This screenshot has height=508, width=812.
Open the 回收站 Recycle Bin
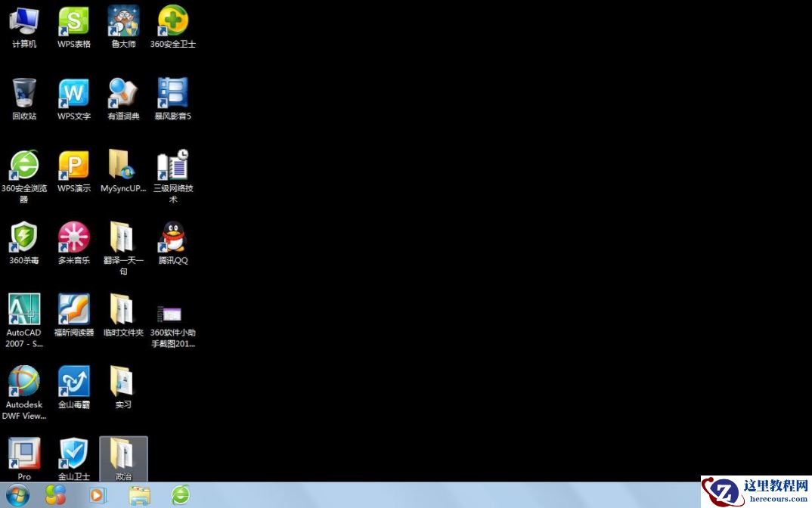tap(23, 93)
